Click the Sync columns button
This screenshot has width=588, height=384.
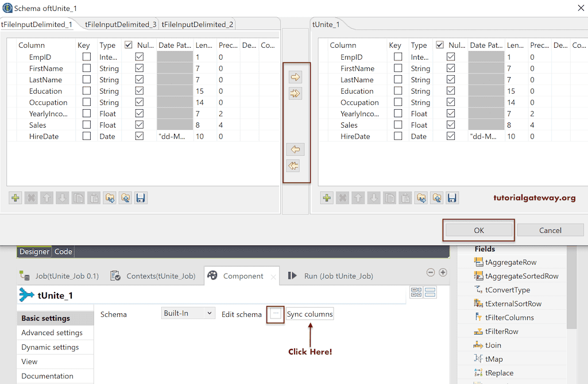[310, 314]
